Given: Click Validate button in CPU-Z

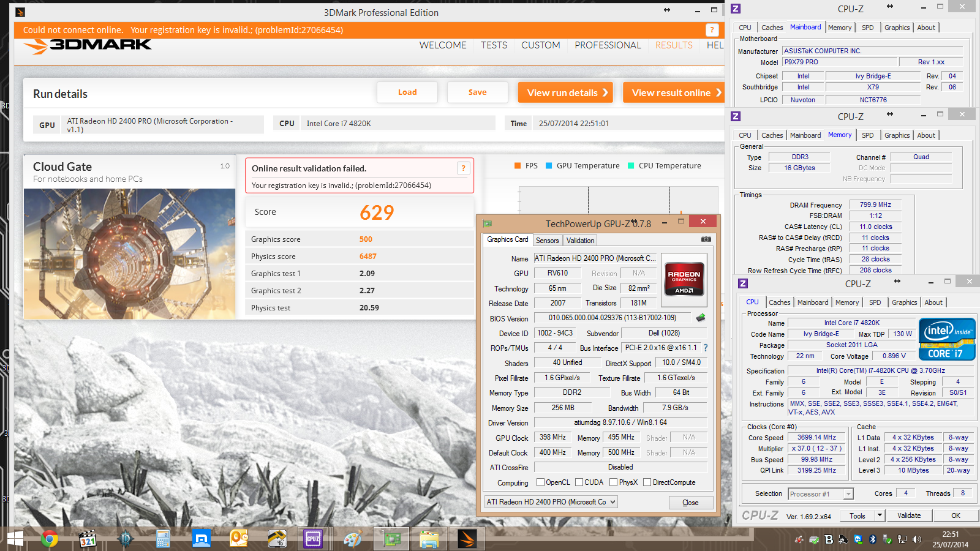Looking at the screenshot, I should (x=909, y=515).
